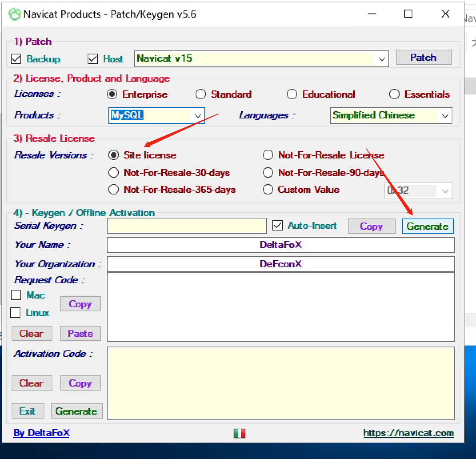Open the Navicat v15 version dropdown
Viewport: 476px width, 459px height.
click(382, 59)
